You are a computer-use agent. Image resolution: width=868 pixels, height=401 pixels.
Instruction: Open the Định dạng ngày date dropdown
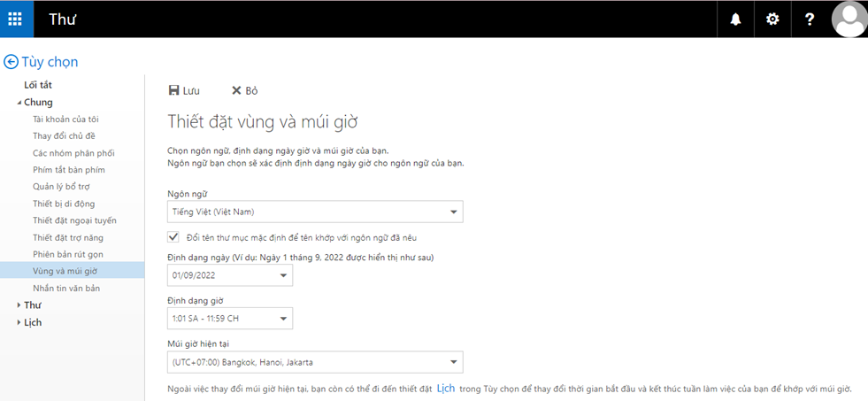coord(230,275)
